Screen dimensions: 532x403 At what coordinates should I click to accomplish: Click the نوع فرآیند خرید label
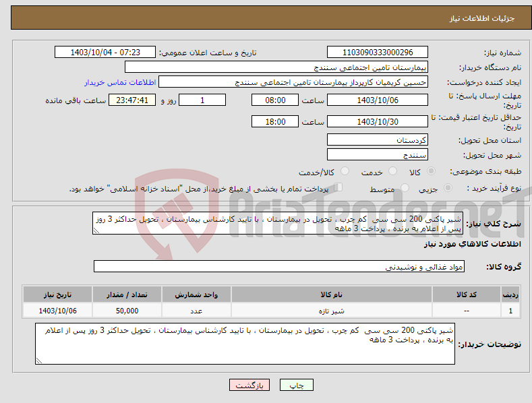[494, 188]
